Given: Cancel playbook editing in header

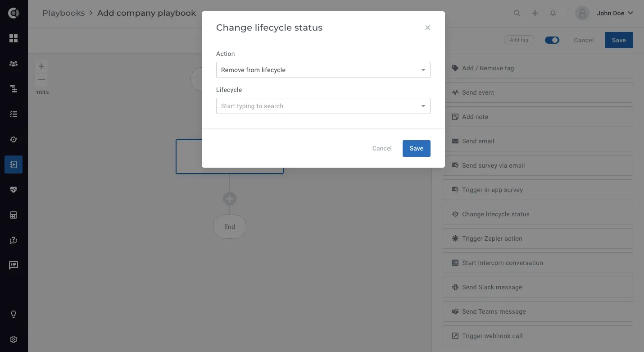Looking at the screenshot, I should [x=584, y=40].
